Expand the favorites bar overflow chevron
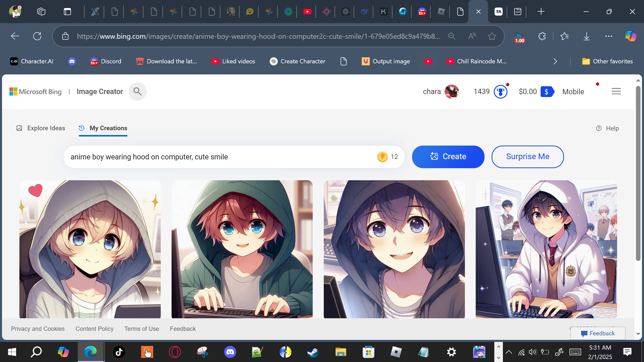 [555, 61]
